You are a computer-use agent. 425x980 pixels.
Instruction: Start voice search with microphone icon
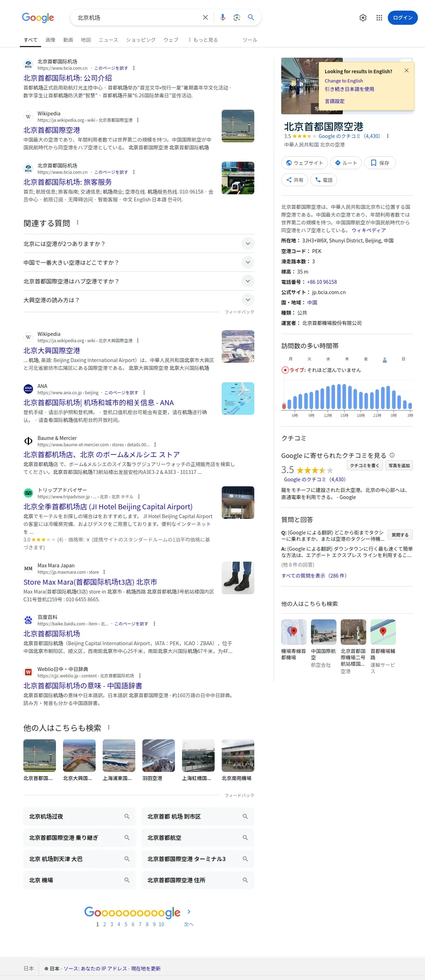(223, 17)
